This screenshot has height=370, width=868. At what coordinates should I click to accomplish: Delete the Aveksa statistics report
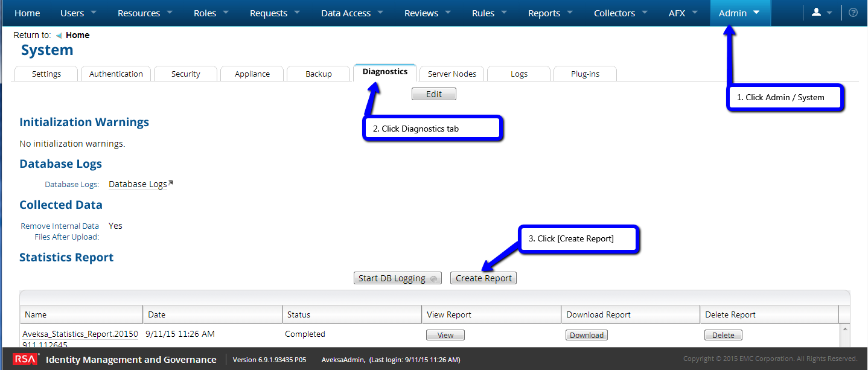723,334
